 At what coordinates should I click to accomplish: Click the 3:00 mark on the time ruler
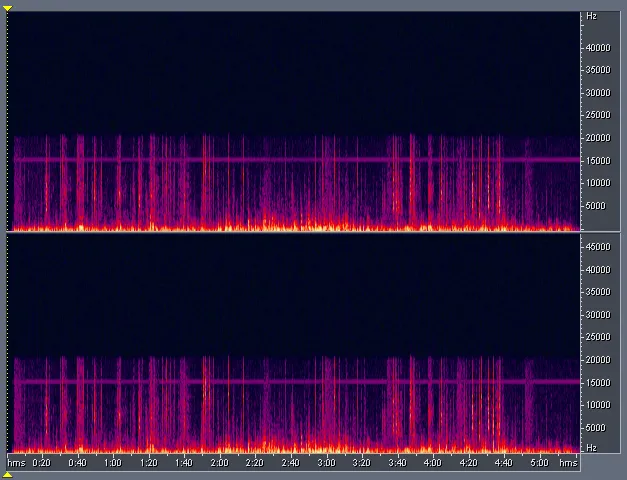pos(326,463)
